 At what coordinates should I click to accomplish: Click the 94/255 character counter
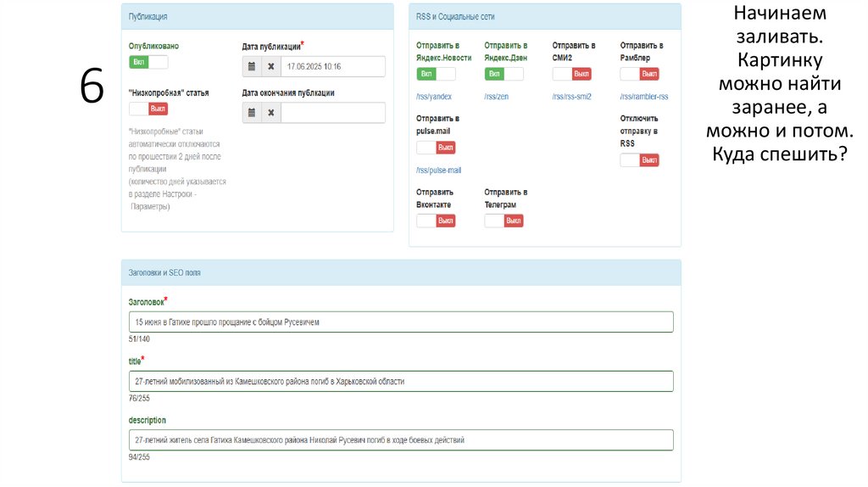coord(139,457)
